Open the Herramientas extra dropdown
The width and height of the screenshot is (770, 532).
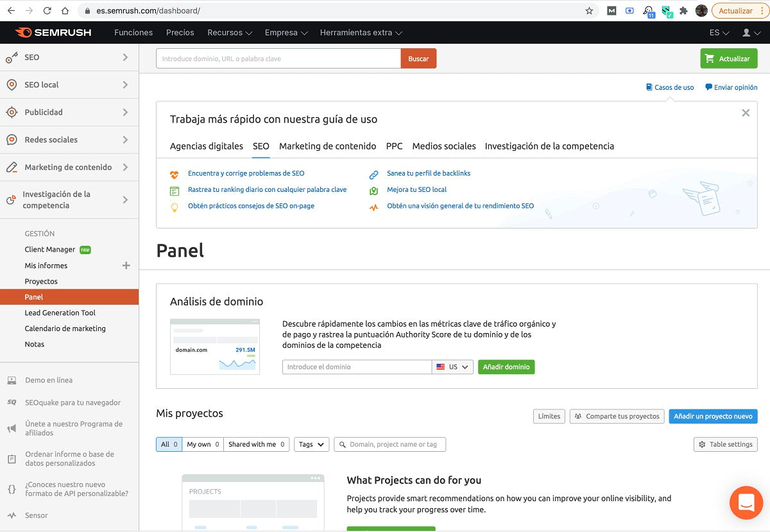click(x=361, y=33)
